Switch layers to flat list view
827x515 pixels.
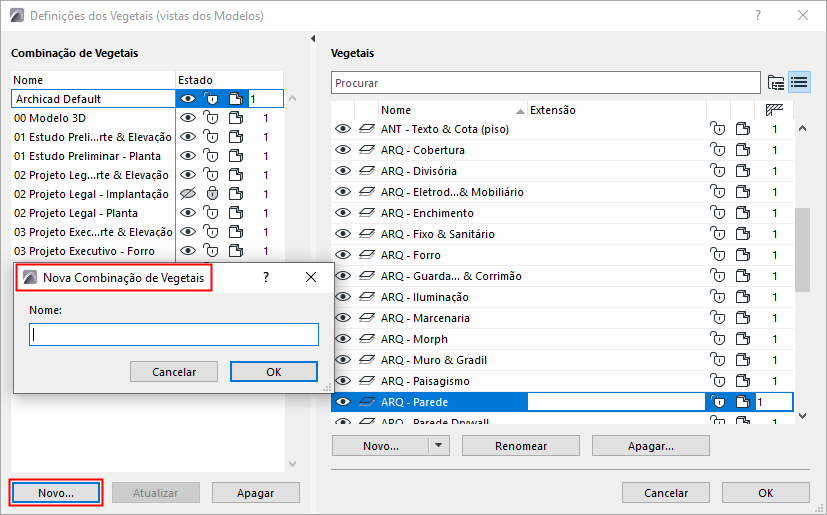(798, 82)
